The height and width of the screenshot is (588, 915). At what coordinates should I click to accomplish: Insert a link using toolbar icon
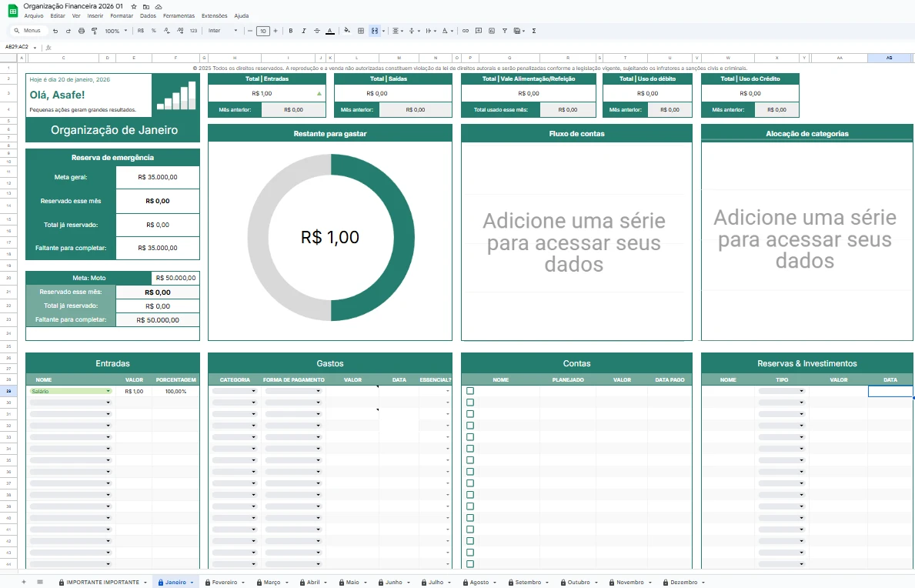point(465,31)
